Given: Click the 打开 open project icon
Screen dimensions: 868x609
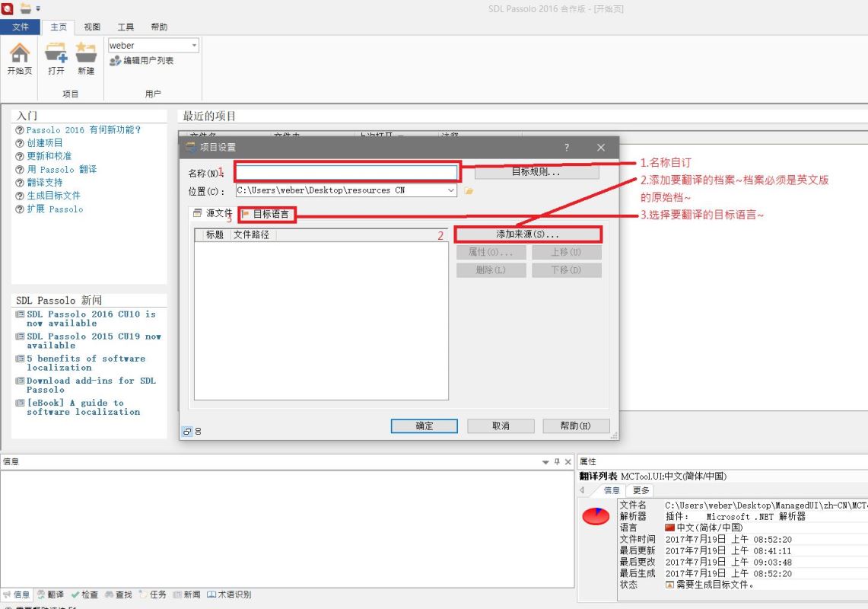Looking at the screenshot, I should point(56,59).
